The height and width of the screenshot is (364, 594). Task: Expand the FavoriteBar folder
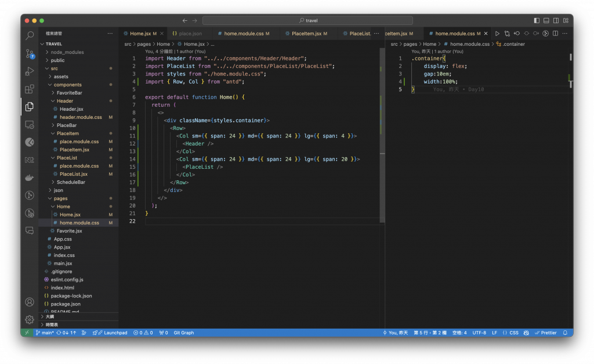click(70, 93)
